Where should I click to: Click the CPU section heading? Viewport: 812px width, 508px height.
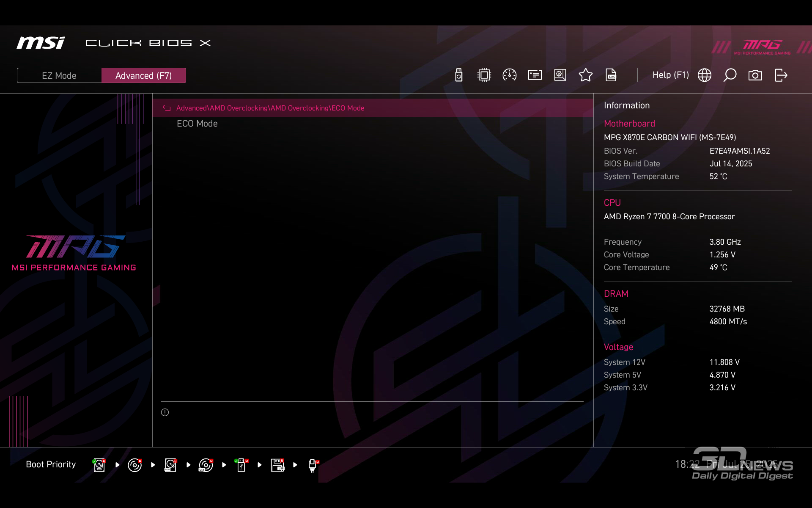(612, 203)
